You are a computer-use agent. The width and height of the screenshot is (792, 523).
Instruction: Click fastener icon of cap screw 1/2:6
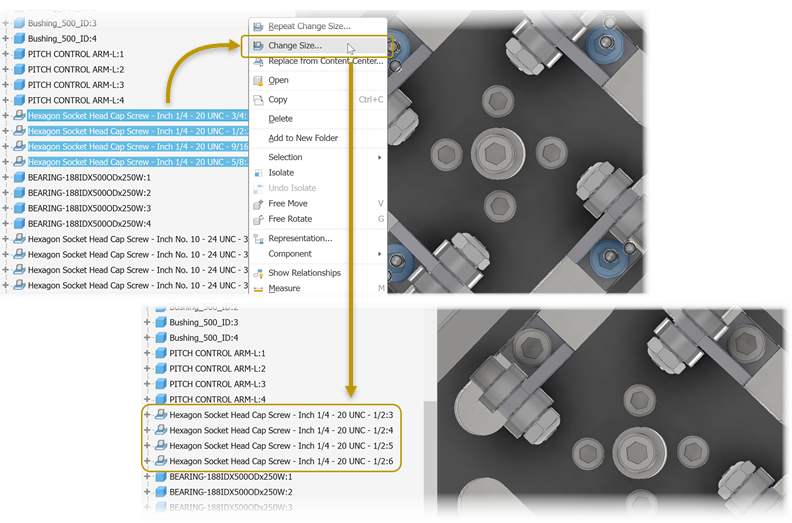(161, 461)
